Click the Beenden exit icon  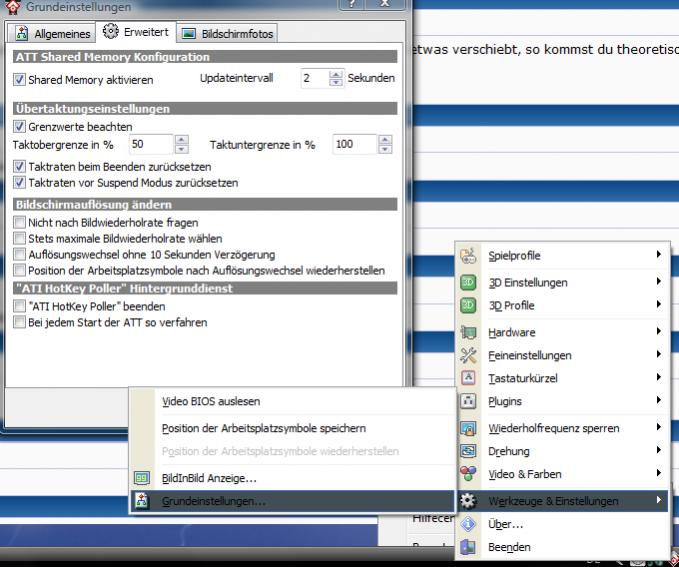tap(468, 547)
